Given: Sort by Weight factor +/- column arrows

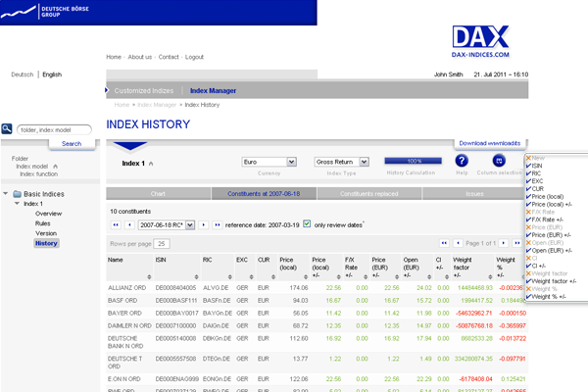Looking at the screenshot, I should point(490,276).
